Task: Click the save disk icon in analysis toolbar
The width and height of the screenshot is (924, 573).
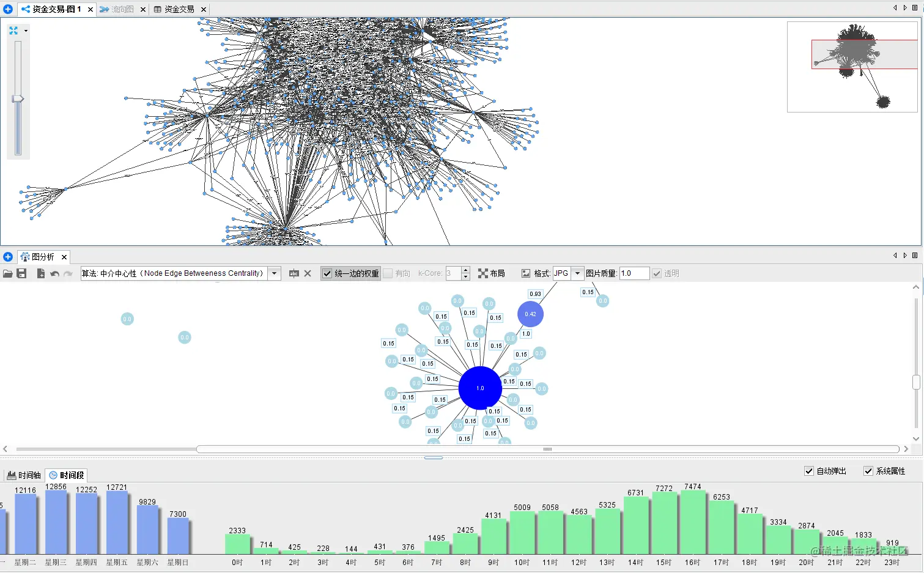Action: (x=21, y=273)
